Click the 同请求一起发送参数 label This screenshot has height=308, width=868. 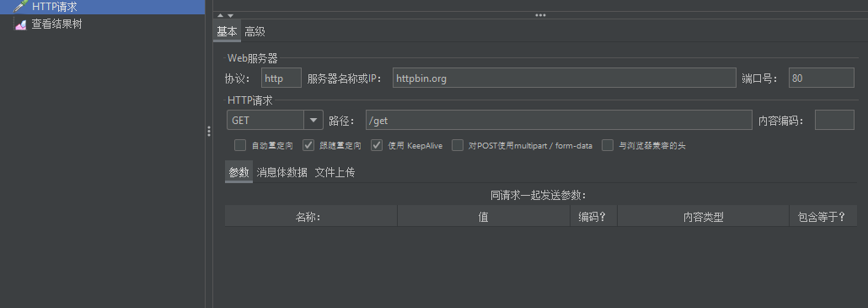point(538,195)
